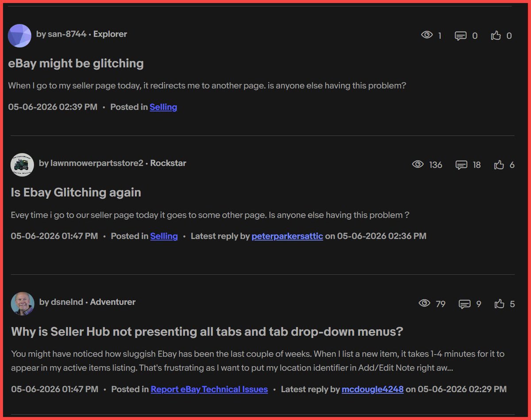Click the Explorer rank label
This screenshot has width=531, height=420.
pos(110,34)
